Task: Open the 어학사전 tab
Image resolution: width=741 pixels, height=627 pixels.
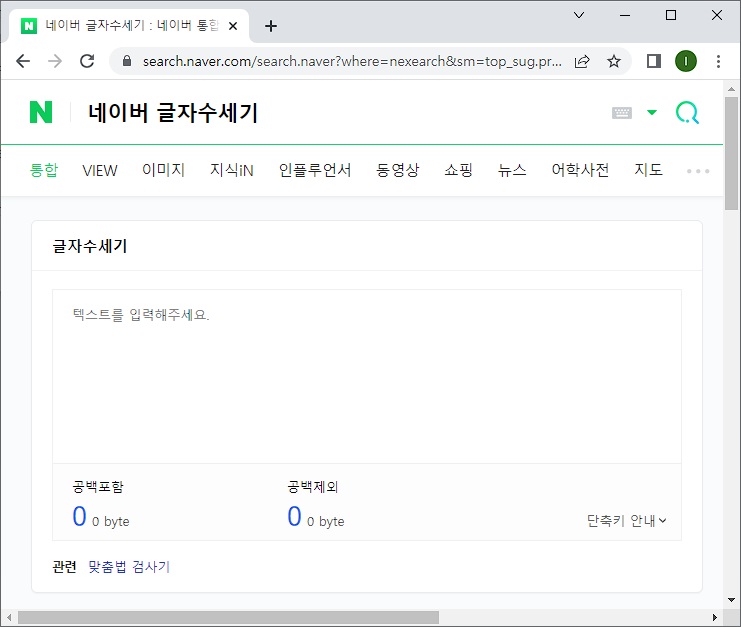Action: point(580,170)
